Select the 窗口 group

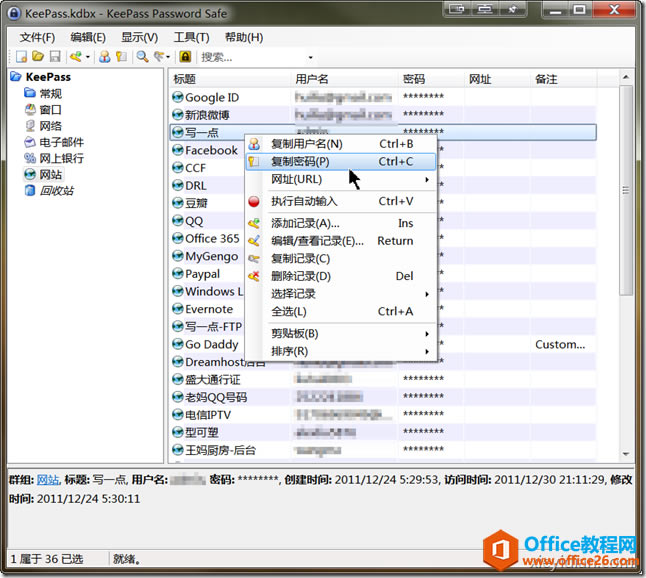point(50,110)
